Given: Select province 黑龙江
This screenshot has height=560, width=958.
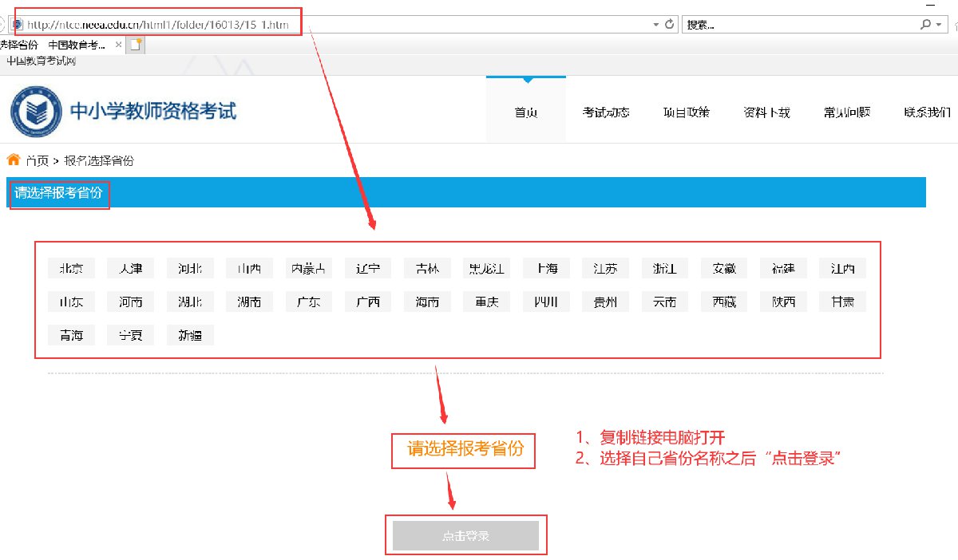Looking at the screenshot, I should click(x=487, y=268).
